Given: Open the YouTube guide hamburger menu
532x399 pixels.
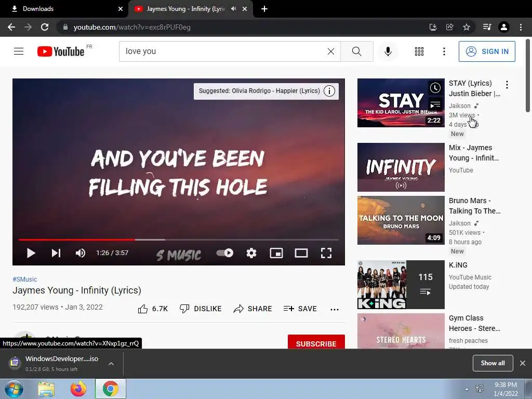Looking at the screenshot, I should tap(19, 51).
